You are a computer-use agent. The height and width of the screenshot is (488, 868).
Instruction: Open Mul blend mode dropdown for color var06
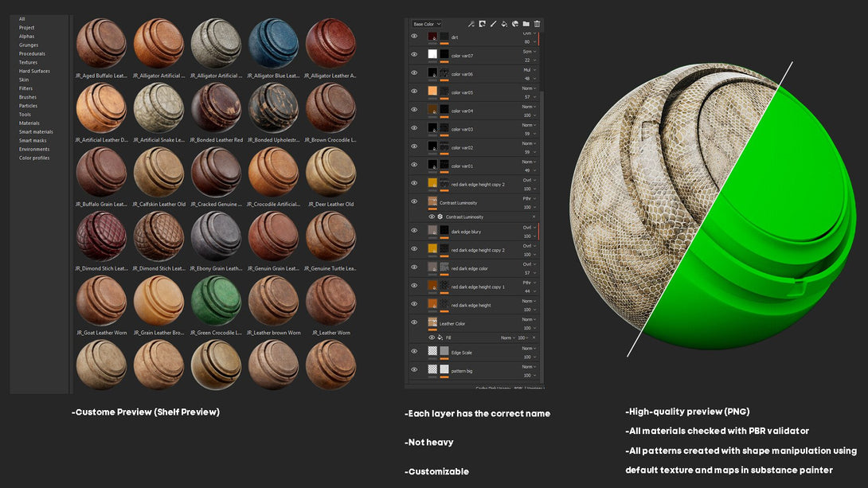(530, 70)
